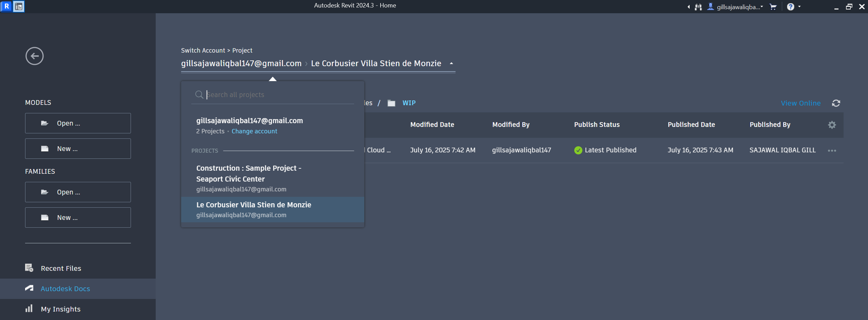Screen dimensions: 868x320
Task: Sort by Modified By column header
Action: (x=511, y=125)
